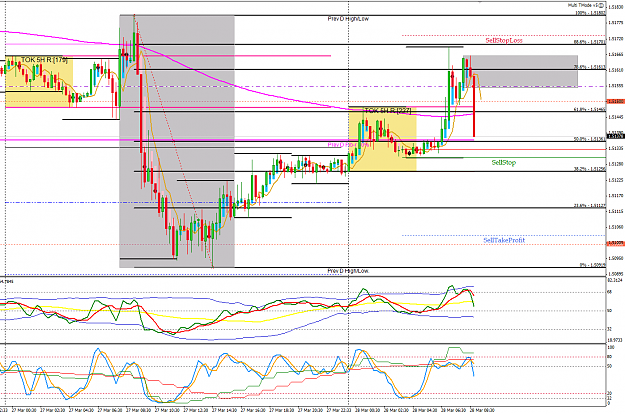625x414 pixels.
Task: Click the upper orange-highlighted price tag
Action: click(615, 102)
